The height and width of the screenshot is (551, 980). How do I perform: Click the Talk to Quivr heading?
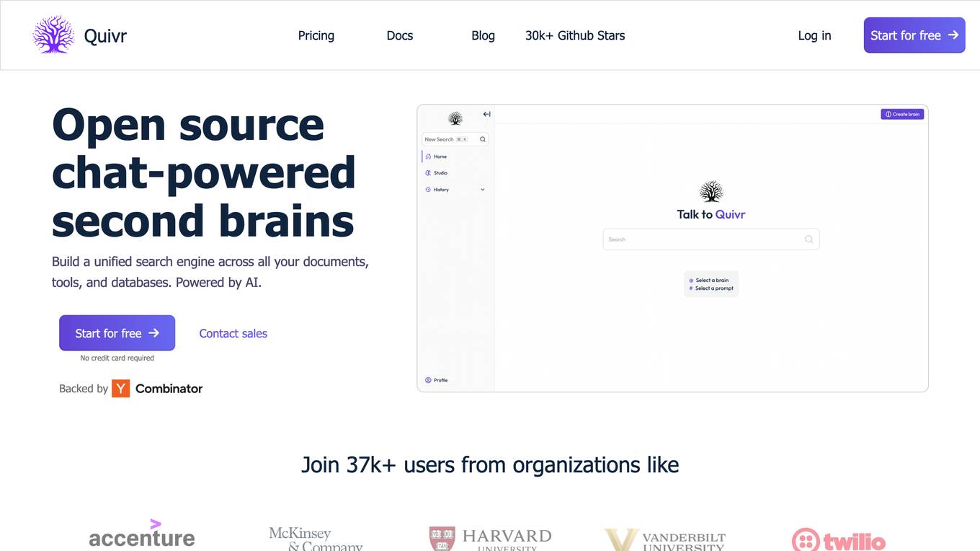click(x=711, y=214)
